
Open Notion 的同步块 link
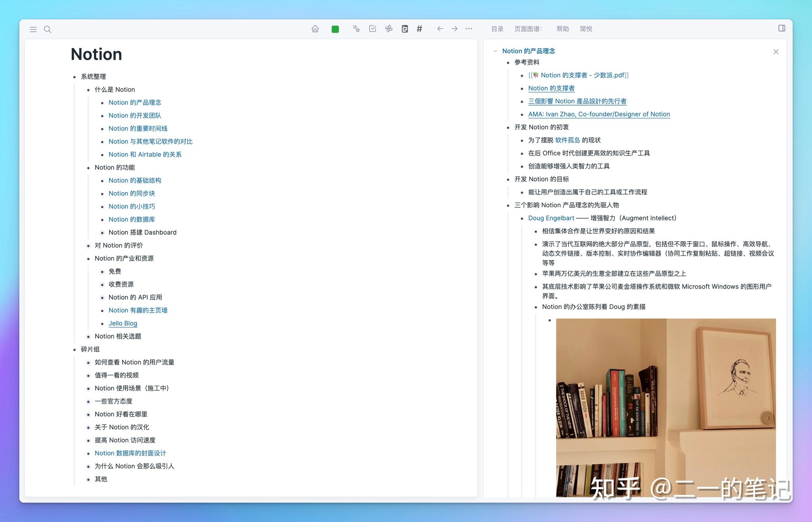coord(131,193)
